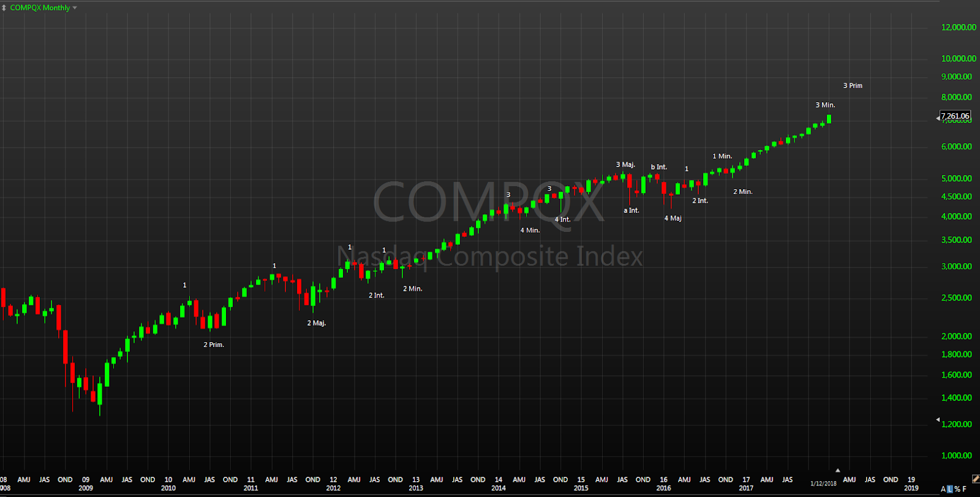Select the "4 Int." annotation
This screenshot has width=980, height=497.
tap(562, 220)
